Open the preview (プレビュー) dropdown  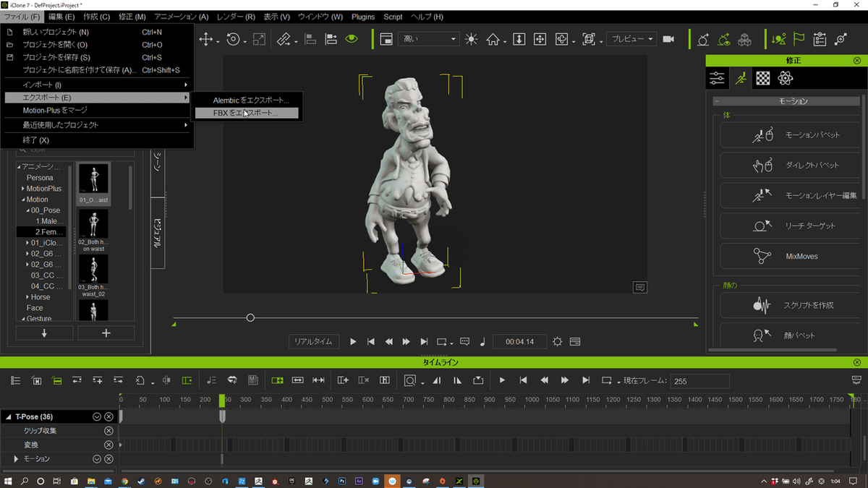(x=632, y=39)
